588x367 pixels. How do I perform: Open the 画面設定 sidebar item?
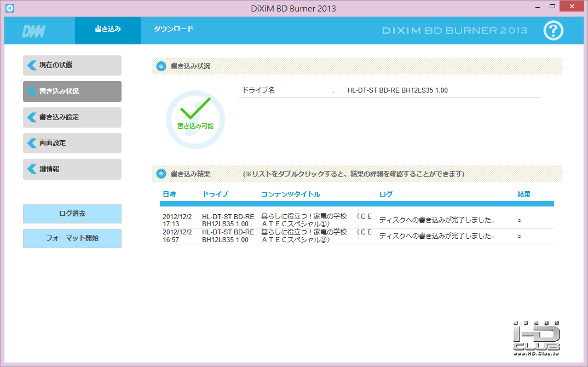(72, 143)
